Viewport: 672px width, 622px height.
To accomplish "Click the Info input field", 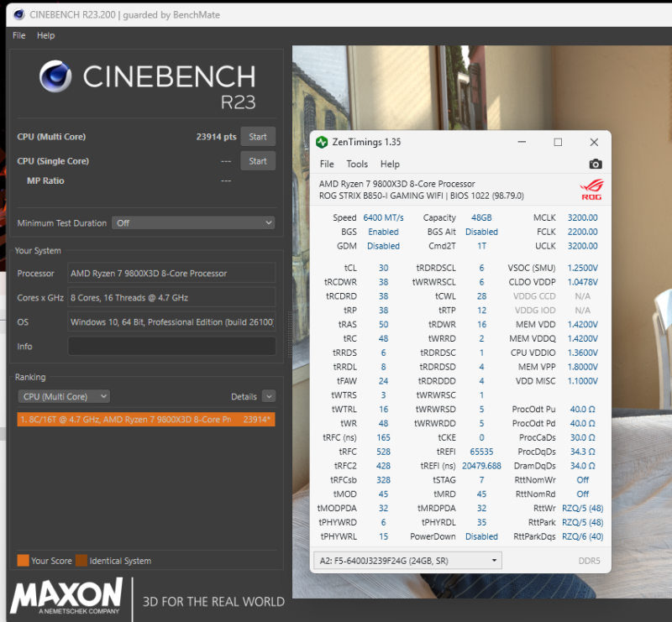I will click(x=171, y=346).
